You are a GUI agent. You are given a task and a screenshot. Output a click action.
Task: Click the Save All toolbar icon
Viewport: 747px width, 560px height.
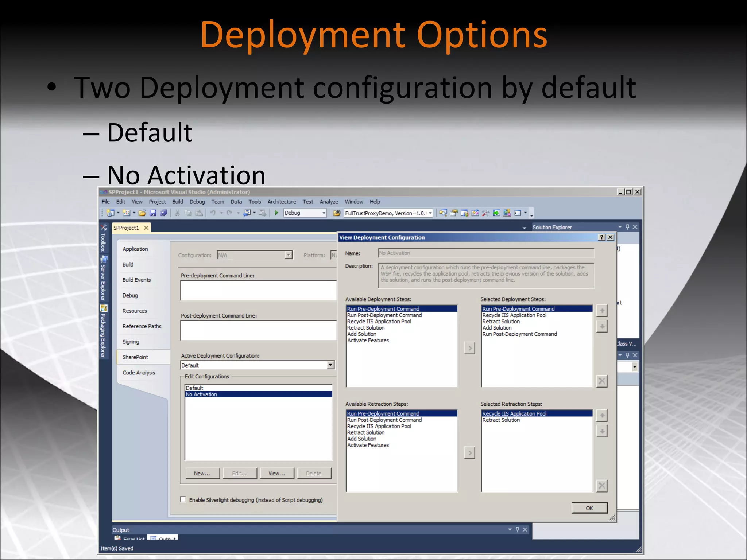(164, 213)
